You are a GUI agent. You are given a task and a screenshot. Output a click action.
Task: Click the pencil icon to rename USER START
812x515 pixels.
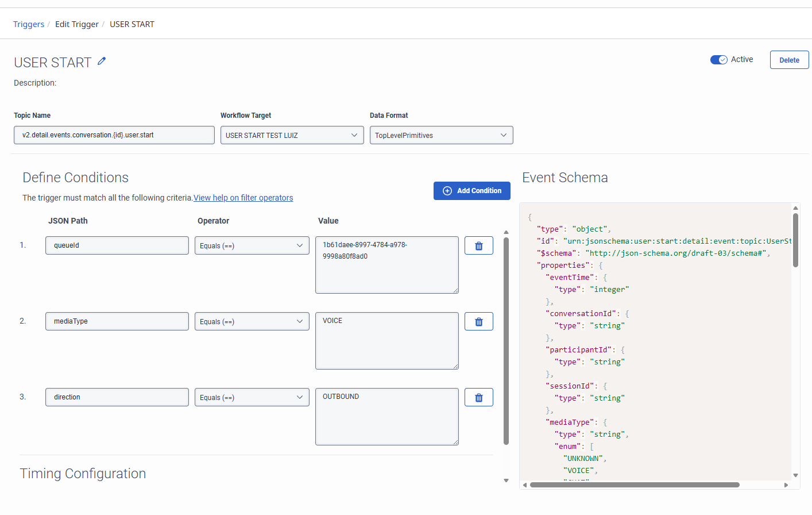(102, 61)
